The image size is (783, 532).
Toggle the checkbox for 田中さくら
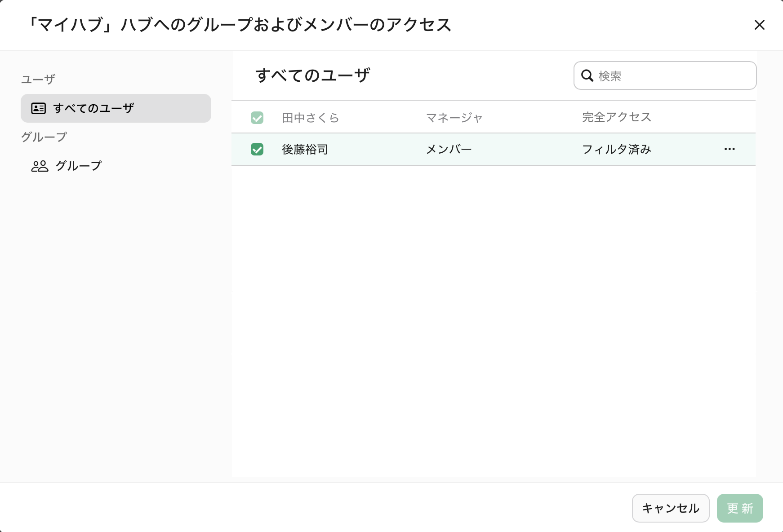(257, 118)
